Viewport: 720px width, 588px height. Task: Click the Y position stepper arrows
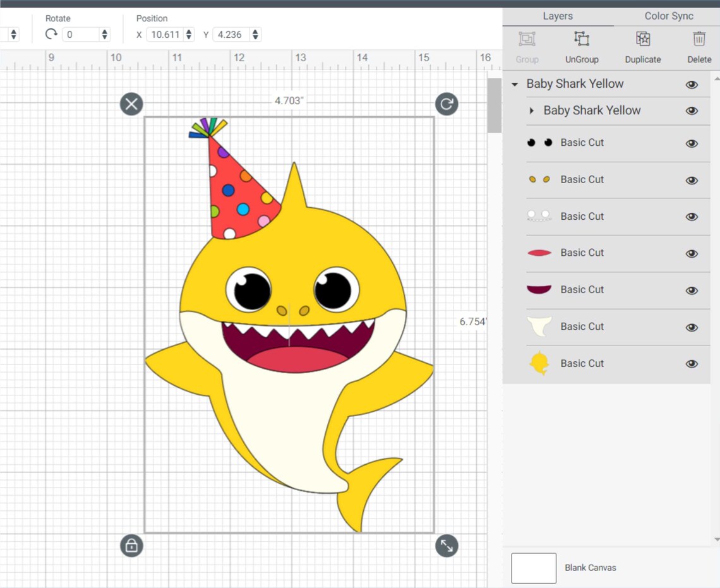coord(255,35)
